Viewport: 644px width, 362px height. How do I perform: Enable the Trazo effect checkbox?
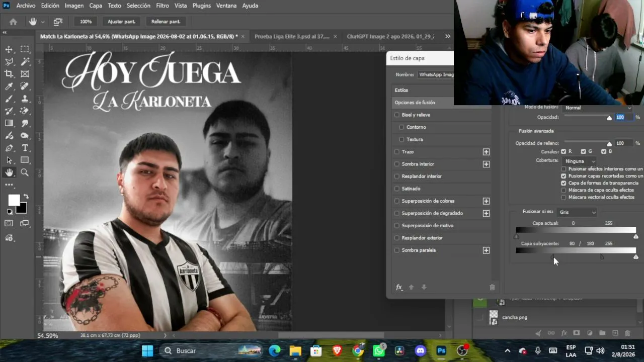tap(397, 152)
